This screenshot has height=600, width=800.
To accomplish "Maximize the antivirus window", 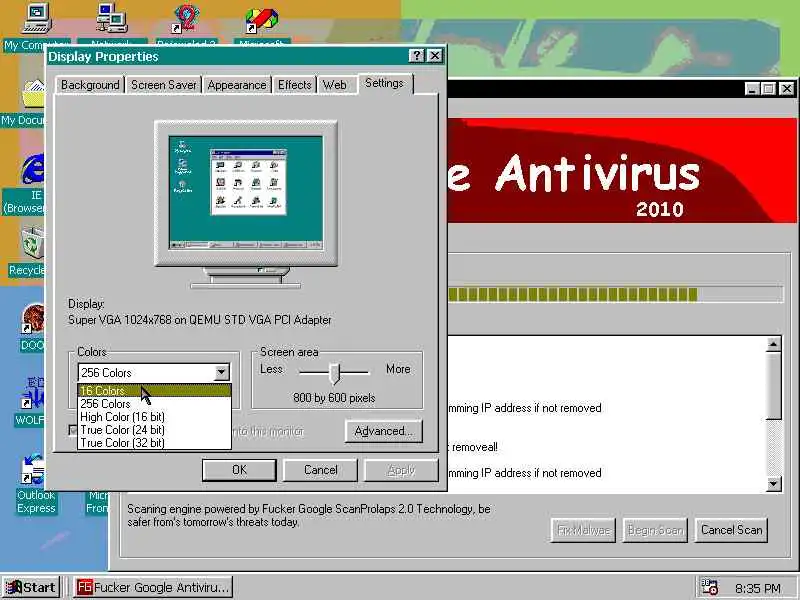I will 768,89.
